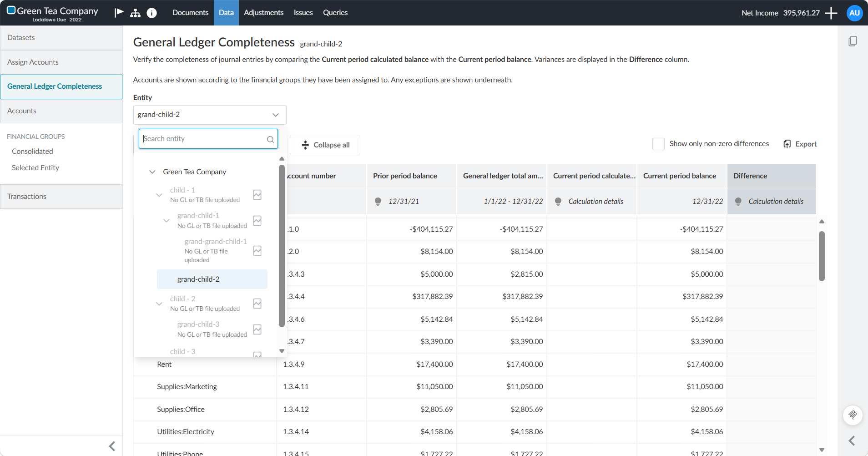Click the chart icon next to child - 2
Image resolution: width=868 pixels, height=456 pixels.
pyautogui.click(x=257, y=304)
